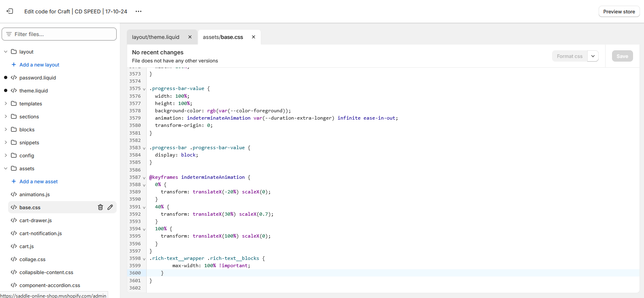This screenshot has width=644, height=298.
Task: Expand the sections folder
Action: [6, 116]
